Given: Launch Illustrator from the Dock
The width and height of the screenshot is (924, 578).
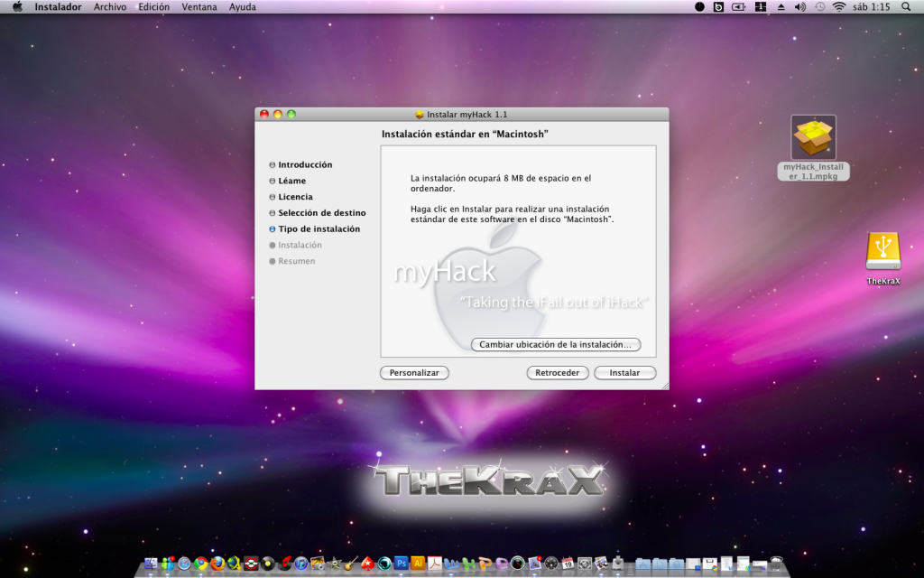Looking at the screenshot, I should tap(418, 564).
